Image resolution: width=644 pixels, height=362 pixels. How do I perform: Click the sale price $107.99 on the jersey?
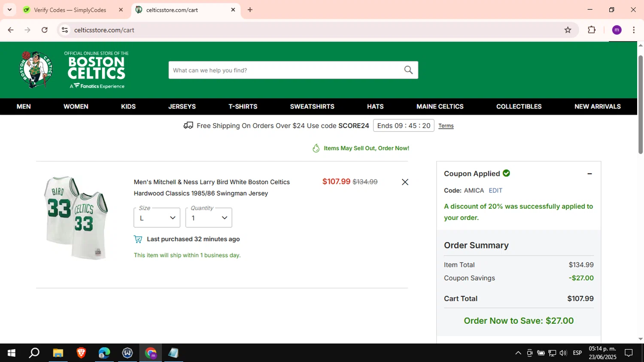pos(336,182)
